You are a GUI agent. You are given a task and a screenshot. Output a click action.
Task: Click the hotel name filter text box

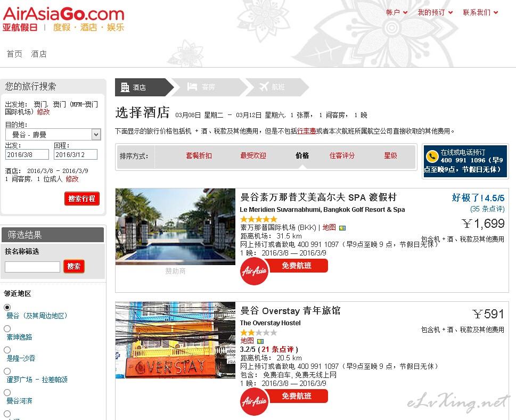32,267
